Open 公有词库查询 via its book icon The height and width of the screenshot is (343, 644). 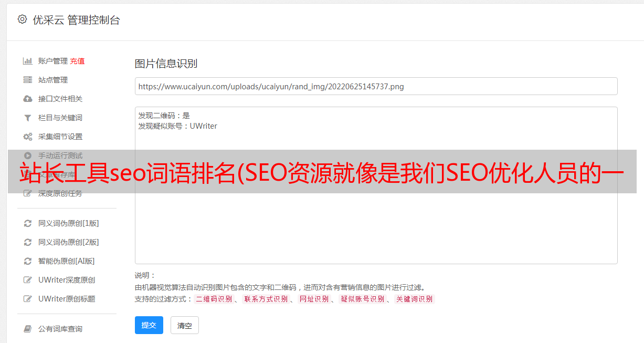28,329
